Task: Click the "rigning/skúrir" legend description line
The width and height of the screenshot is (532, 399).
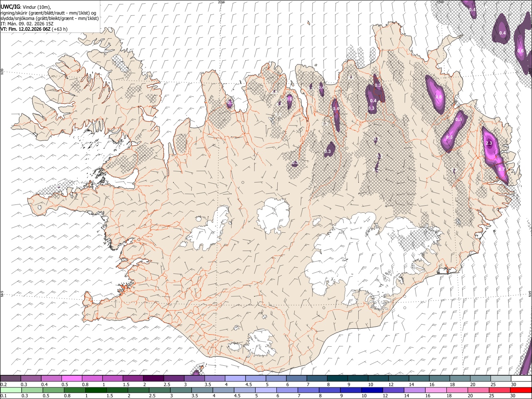Action: 49,13
